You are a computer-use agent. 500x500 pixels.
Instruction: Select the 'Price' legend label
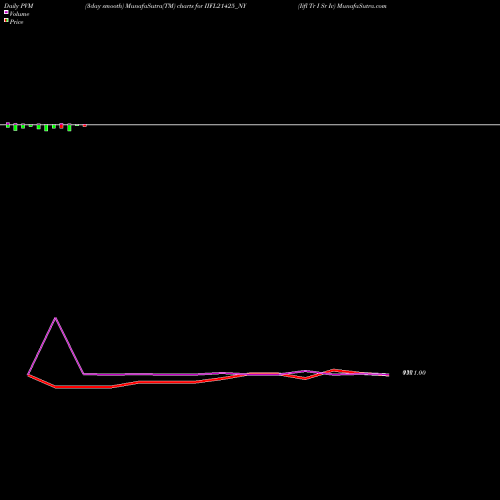coord(16,22)
